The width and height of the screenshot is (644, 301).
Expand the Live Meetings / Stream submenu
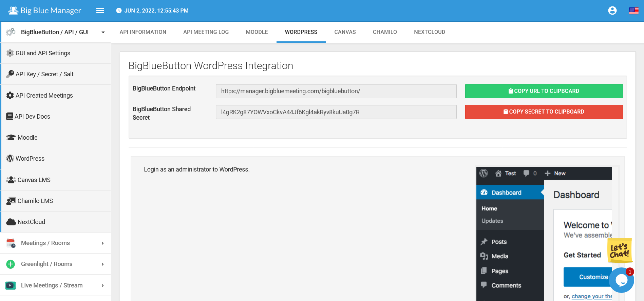[103, 285]
